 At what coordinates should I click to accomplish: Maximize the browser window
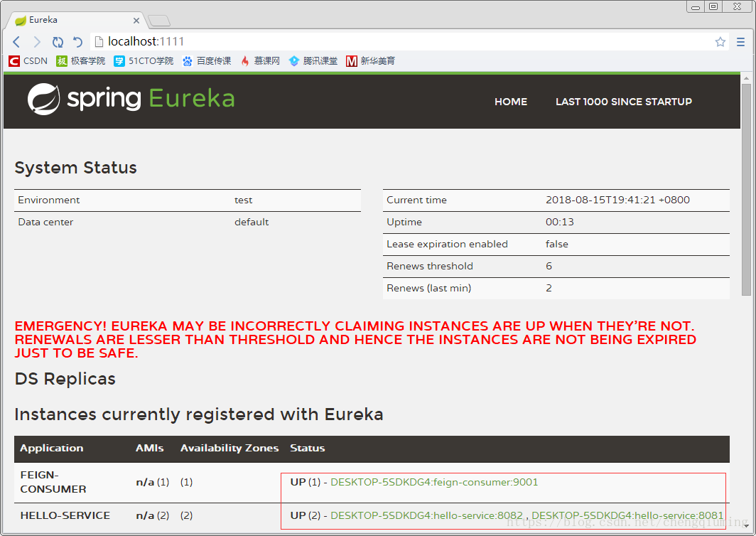(x=713, y=6)
